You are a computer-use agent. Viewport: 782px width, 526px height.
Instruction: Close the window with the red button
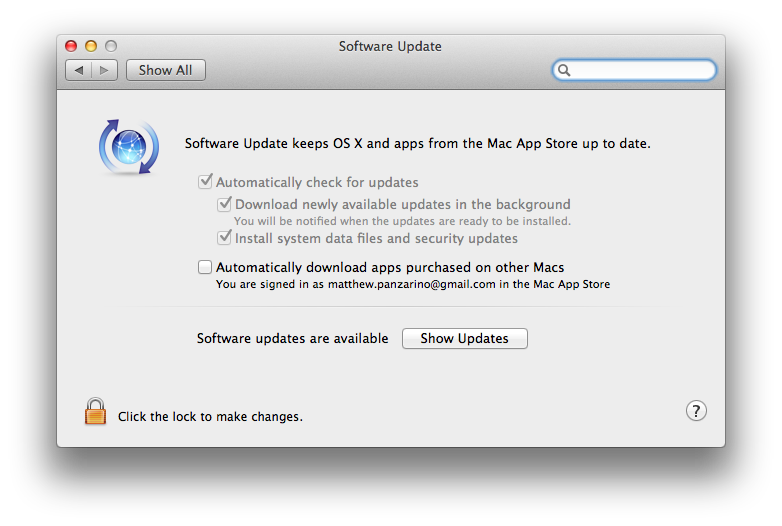pyautogui.click(x=71, y=46)
